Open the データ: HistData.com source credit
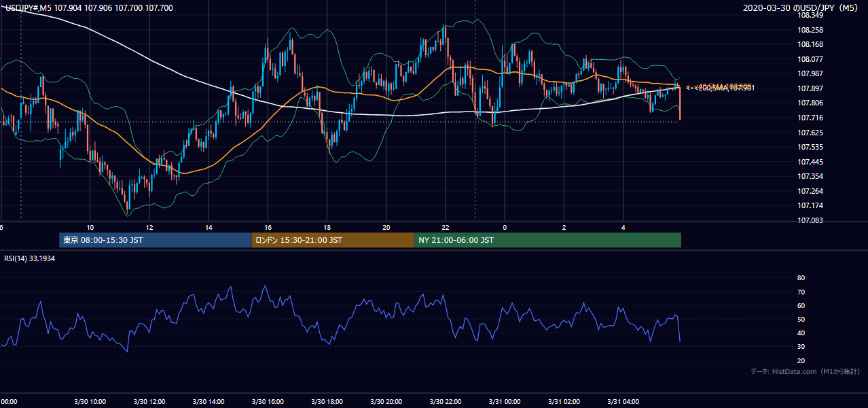 806,371
